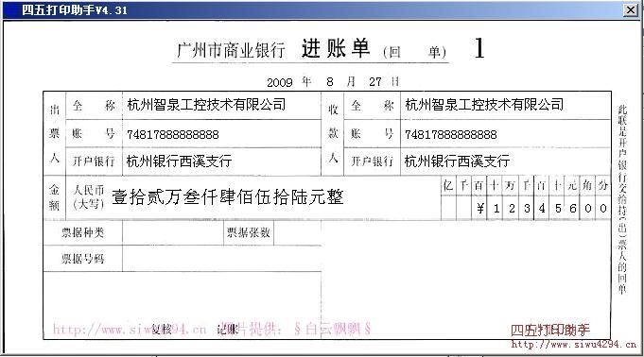644x357 pixels.
Task: Click the amount in words 壹拾贰万叁仟肆佰伍拾陆元整
Action: [228, 197]
